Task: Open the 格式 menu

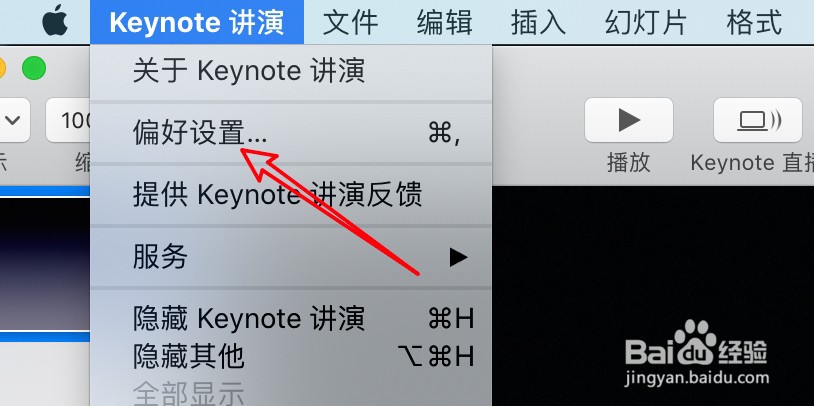Action: click(754, 22)
